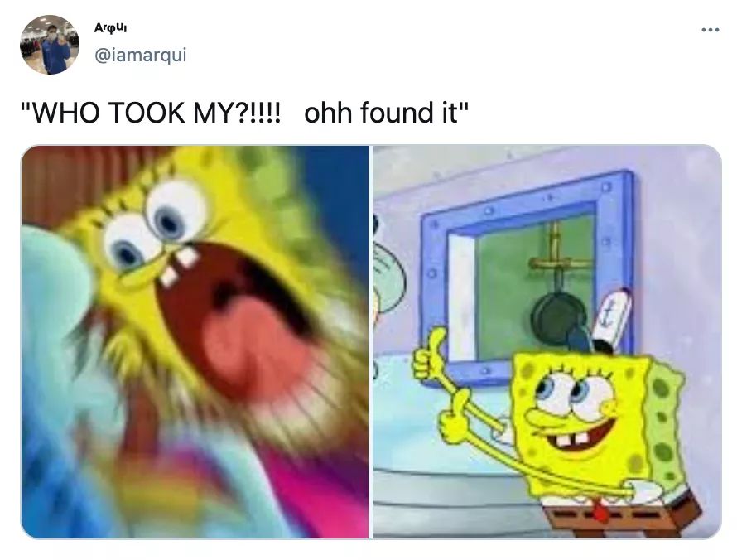This screenshot has height=560, width=737.
Task: Click SpongeBob's red tie
Action: click(x=600, y=512)
